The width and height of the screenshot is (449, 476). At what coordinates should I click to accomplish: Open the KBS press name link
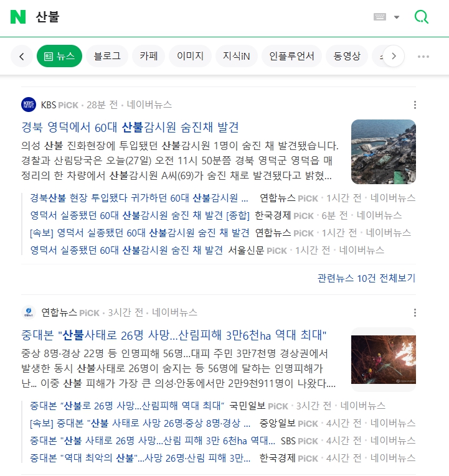[49, 105]
